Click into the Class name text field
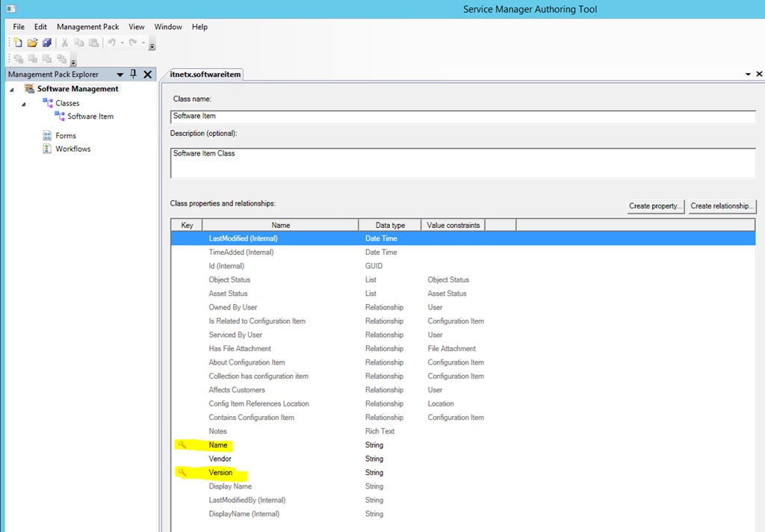765x532 pixels. click(462, 117)
